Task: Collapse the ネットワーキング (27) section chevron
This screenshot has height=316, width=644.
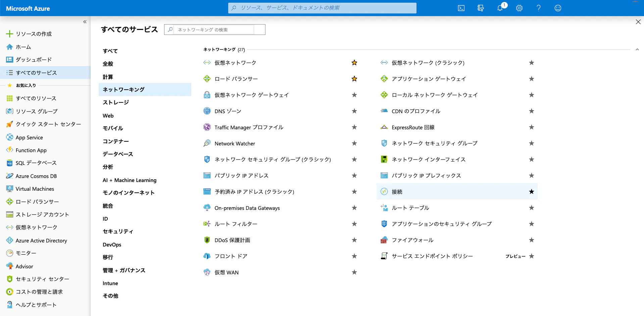Action: [x=637, y=50]
